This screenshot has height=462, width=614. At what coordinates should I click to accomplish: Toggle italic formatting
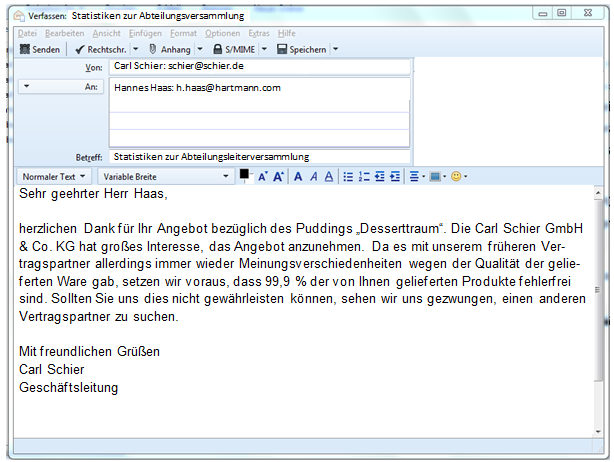coord(313,177)
